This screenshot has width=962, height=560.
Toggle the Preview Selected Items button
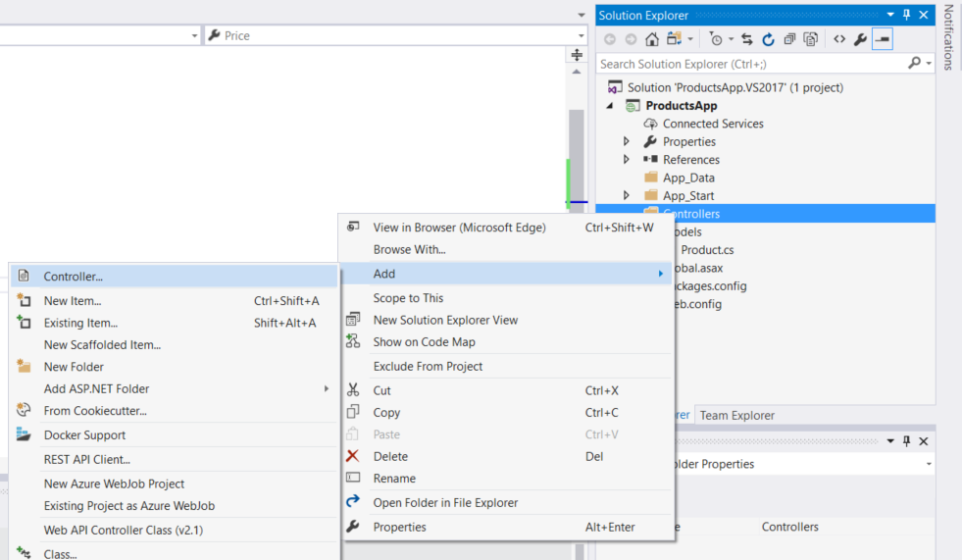[x=882, y=39]
